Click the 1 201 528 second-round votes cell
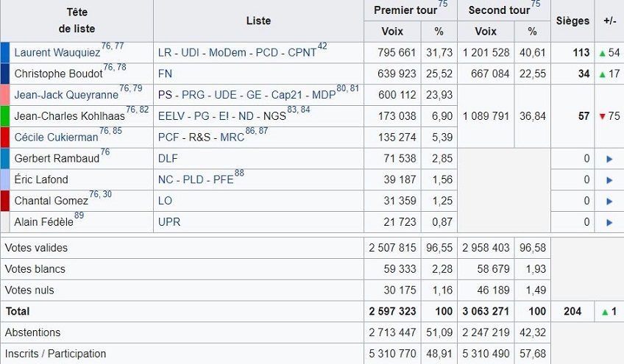The image size is (624, 364). click(x=486, y=53)
